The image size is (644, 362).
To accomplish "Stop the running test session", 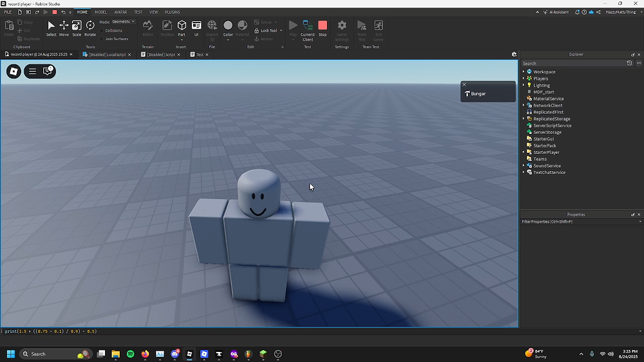I will point(323,28).
